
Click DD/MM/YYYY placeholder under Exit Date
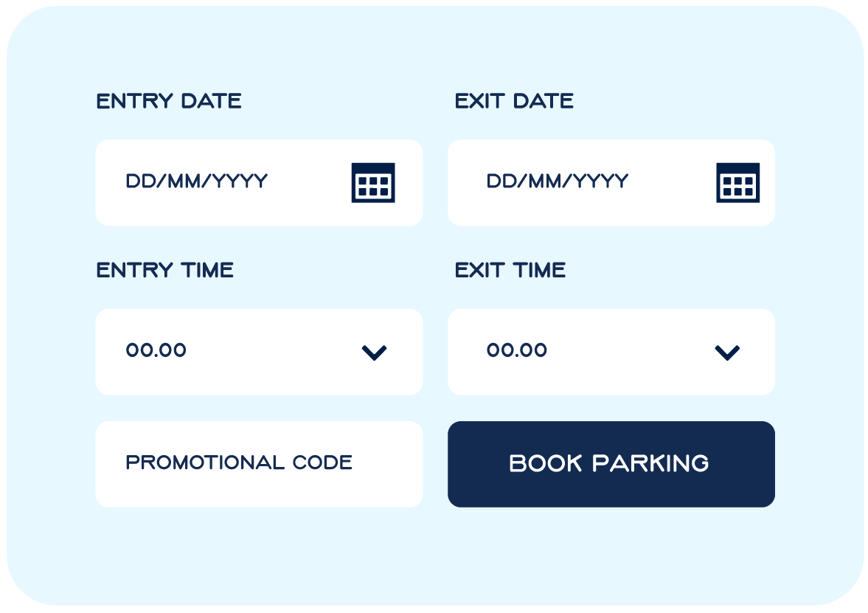tap(558, 181)
